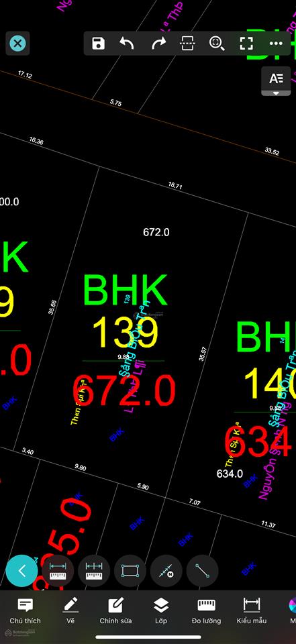Open the Lớp layers panel
The image size is (296, 644).
[x=160, y=611]
